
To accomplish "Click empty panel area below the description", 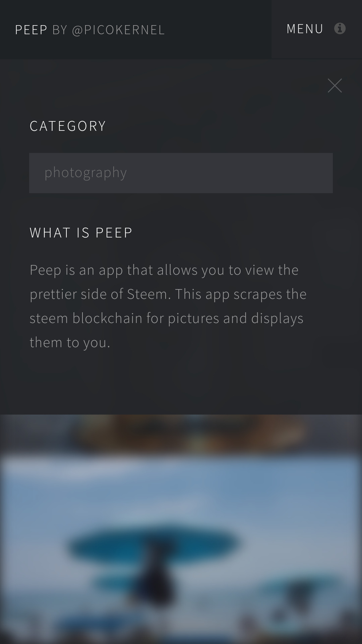I will point(181,382).
